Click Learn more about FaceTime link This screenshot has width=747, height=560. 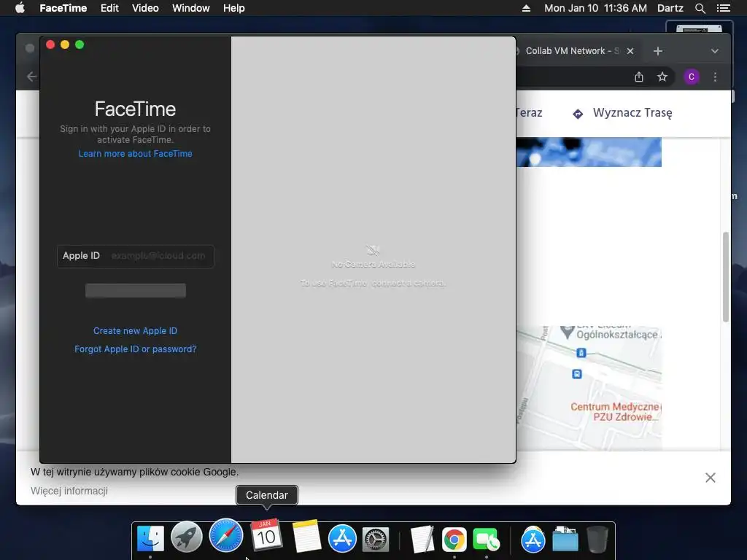click(135, 154)
